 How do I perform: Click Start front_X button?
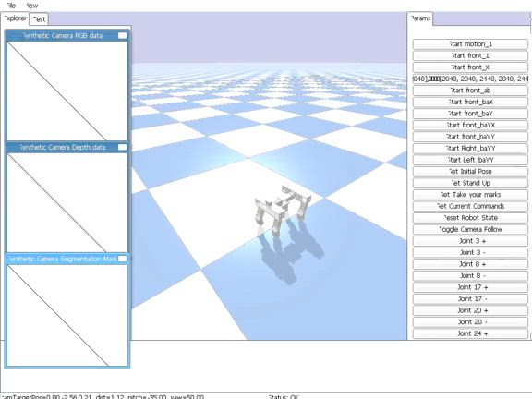pos(470,67)
